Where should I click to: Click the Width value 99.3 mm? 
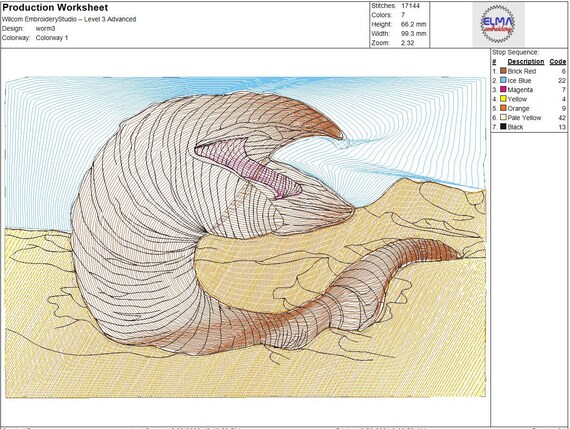pos(414,33)
